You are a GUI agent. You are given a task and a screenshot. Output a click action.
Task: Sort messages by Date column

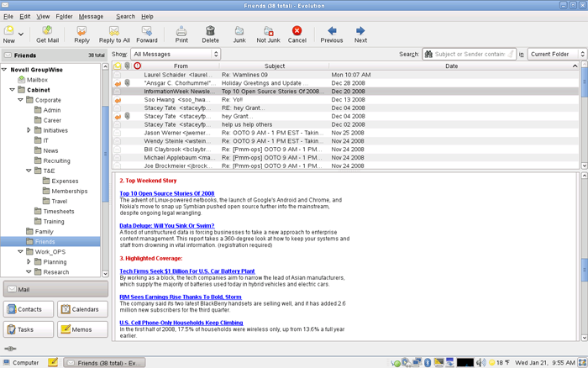point(454,66)
